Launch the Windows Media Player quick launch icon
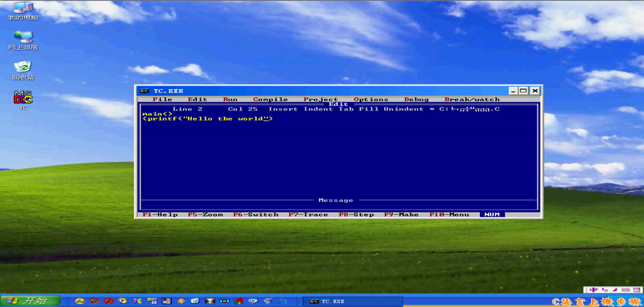 [x=123, y=302]
